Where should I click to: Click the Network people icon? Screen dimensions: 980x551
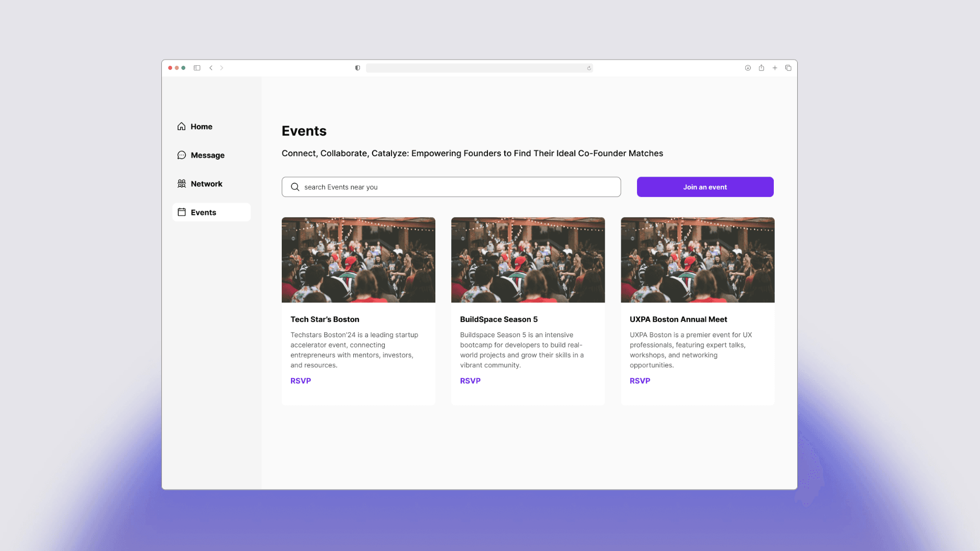click(x=181, y=184)
